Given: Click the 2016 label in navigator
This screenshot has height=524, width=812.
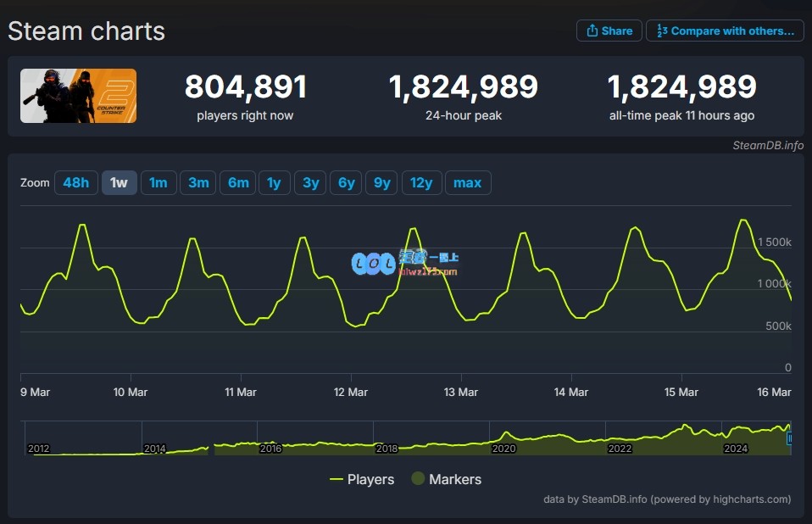Looking at the screenshot, I should [271, 449].
